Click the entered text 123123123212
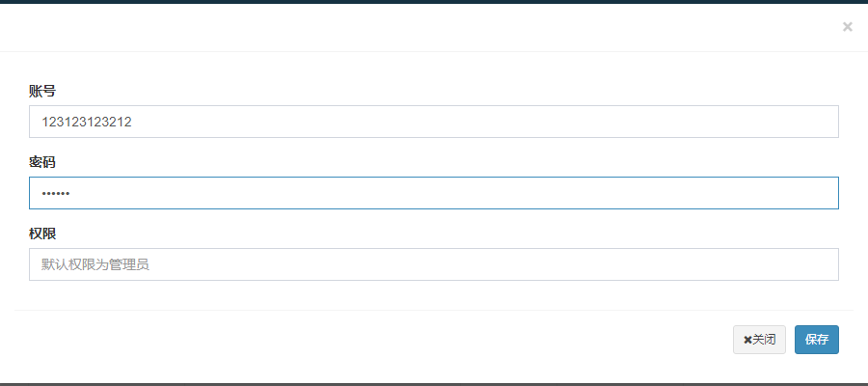The height and width of the screenshot is (386, 868). click(x=87, y=122)
